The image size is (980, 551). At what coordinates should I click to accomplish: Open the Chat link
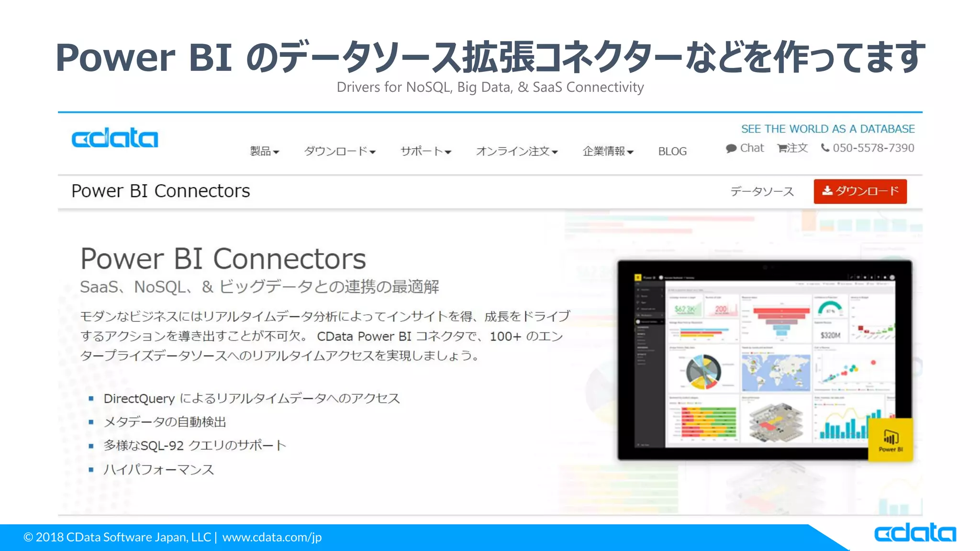click(x=752, y=148)
